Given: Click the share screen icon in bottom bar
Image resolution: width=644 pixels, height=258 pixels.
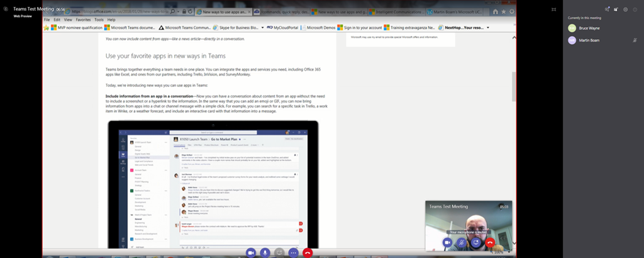Looking at the screenshot, I should click(279, 252).
